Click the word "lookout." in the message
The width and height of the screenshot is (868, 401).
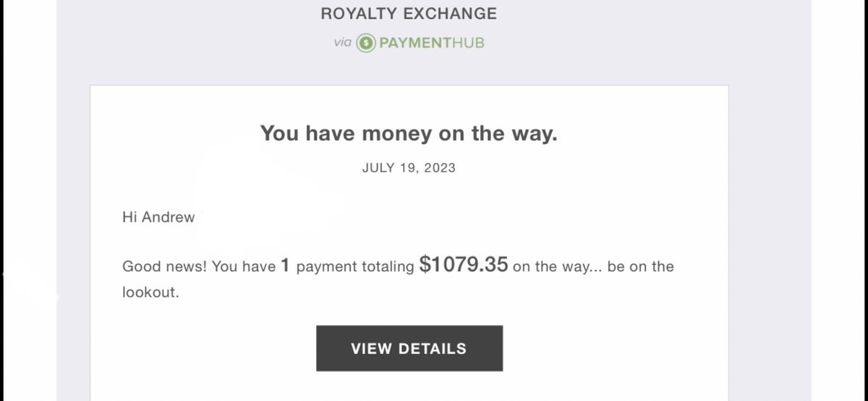click(150, 293)
